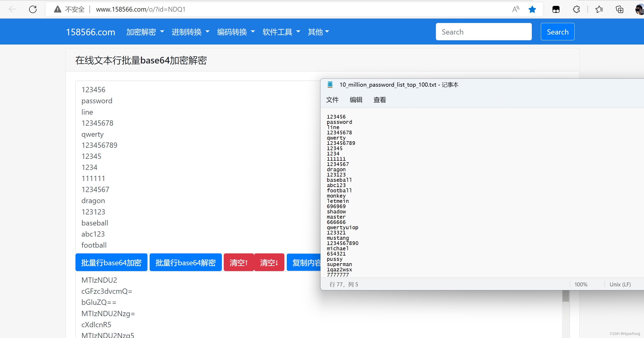The height and width of the screenshot is (338, 644).
Task: Click 'qwertyuiop' line in Notepad
Action: tap(342, 227)
